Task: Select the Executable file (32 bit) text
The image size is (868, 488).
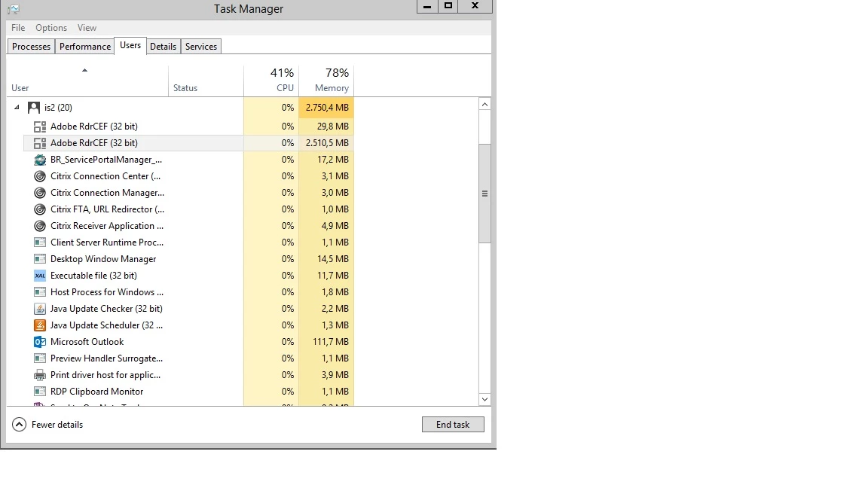Action: click(93, 276)
